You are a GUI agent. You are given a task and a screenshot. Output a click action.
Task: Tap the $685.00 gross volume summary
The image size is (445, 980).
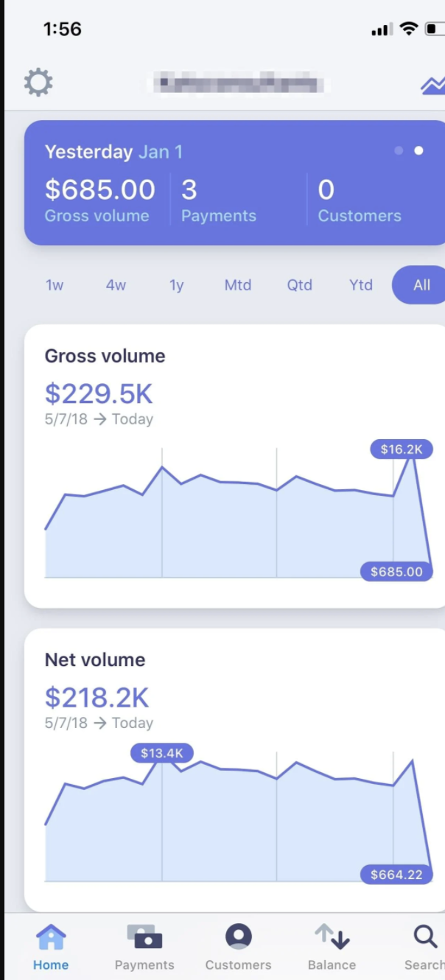[x=99, y=190]
